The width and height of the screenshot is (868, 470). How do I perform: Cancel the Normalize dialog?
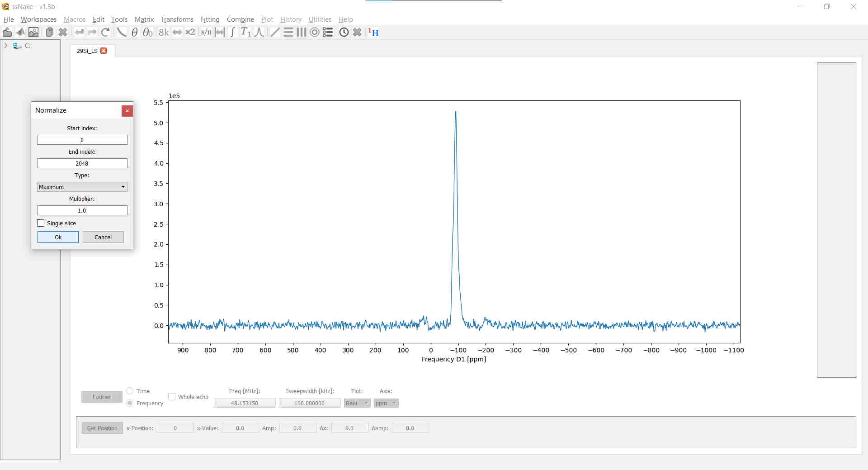pyautogui.click(x=103, y=237)
